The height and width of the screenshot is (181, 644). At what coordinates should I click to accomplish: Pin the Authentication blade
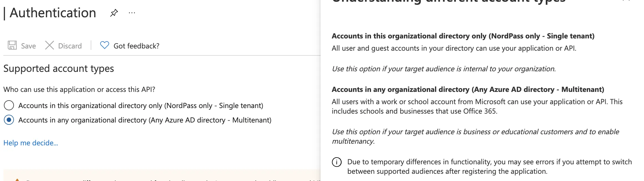[x=114, y=13]
